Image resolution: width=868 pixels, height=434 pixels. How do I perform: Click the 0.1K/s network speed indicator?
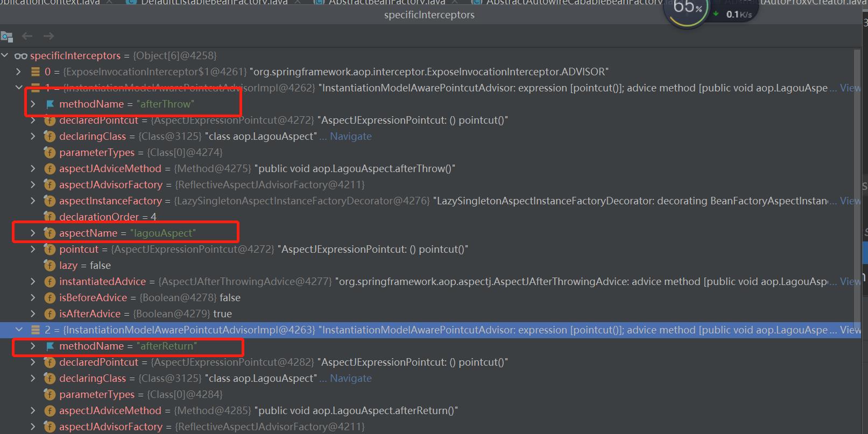(733, 15)
